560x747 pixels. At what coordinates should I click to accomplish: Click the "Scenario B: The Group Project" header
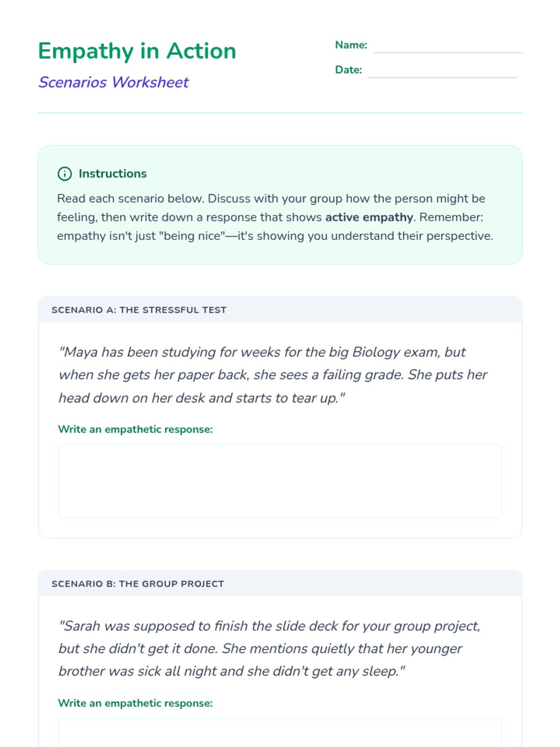138,584
